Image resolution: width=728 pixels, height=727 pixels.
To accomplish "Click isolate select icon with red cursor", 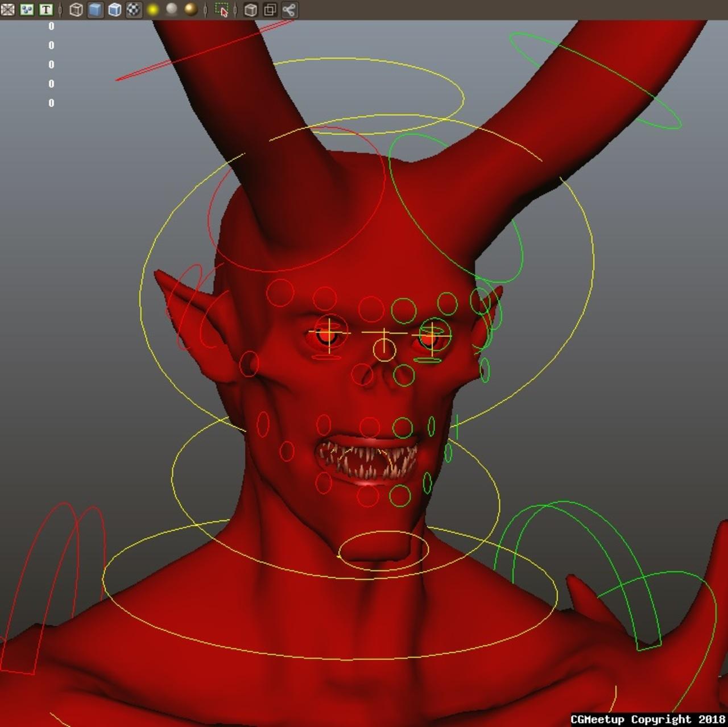I will [222, 10].
